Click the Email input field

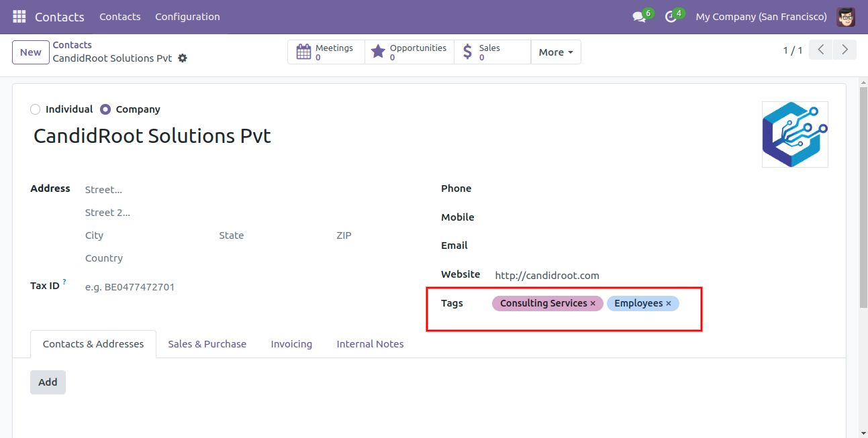[661, 245]
